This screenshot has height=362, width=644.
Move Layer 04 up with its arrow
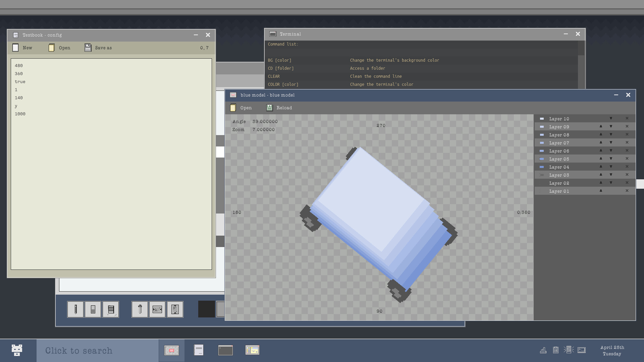pyautogui.click(x=601, y=167)
